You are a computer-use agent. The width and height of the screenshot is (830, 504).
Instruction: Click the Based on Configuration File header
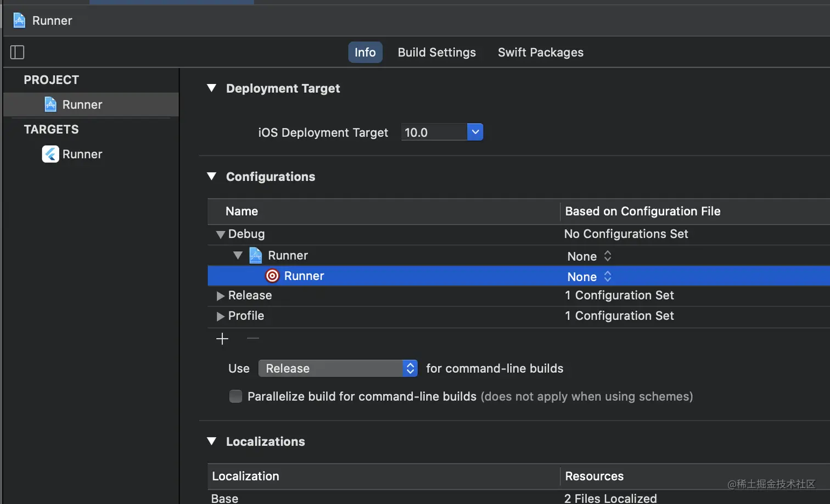695,211
